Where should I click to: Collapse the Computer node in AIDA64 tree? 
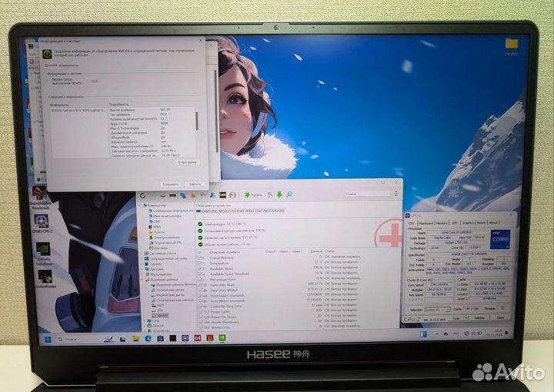[140, 205]
